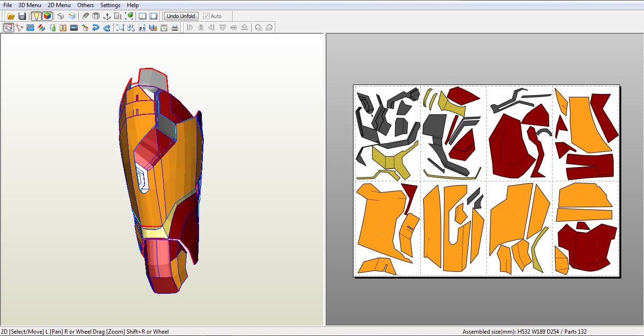
Task: Click the align bottom icon
Action: point(245,28)
